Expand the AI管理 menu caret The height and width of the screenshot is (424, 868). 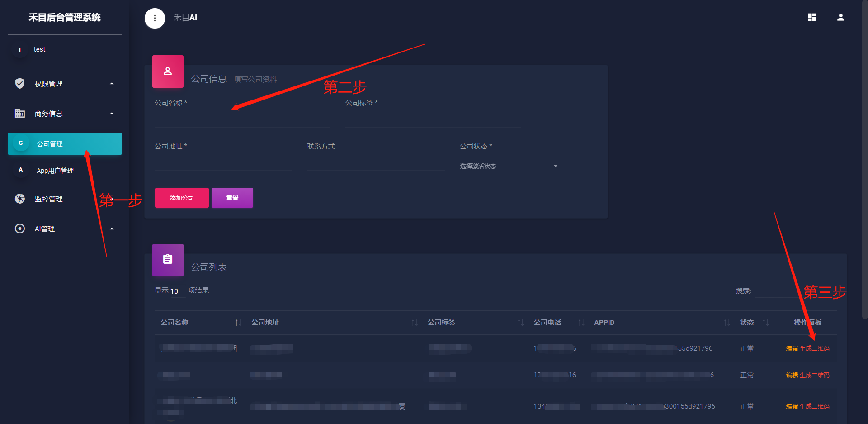(112, 229)
